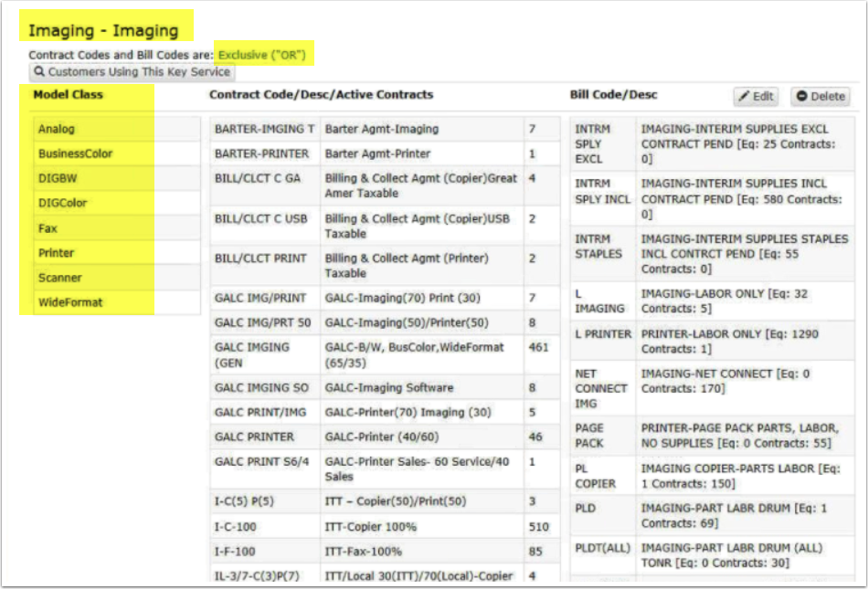Click the Exclusive ("OR") link
This screenshot has height=589, width=868.
[x=262, y=55]
